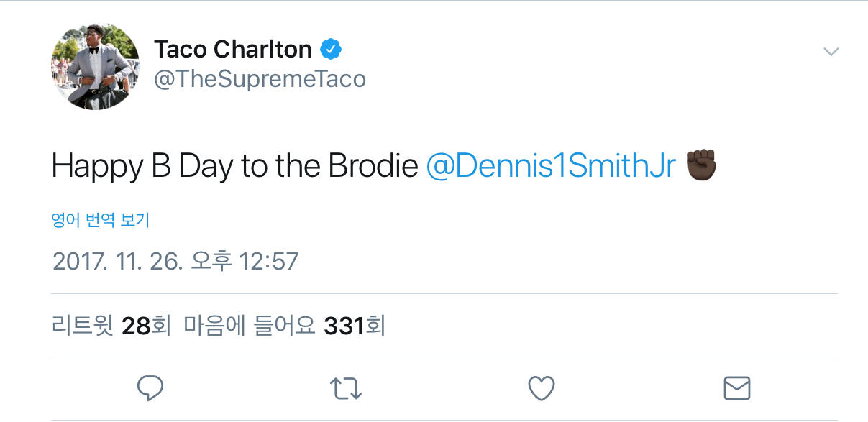Click the raised fist emoji

pyautogui.click(x=702, y=166)
